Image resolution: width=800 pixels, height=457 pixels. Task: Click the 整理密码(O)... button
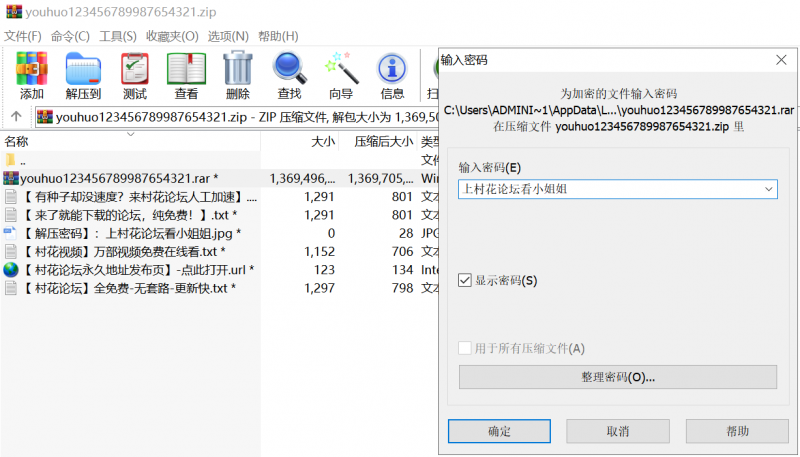(617, 377)
